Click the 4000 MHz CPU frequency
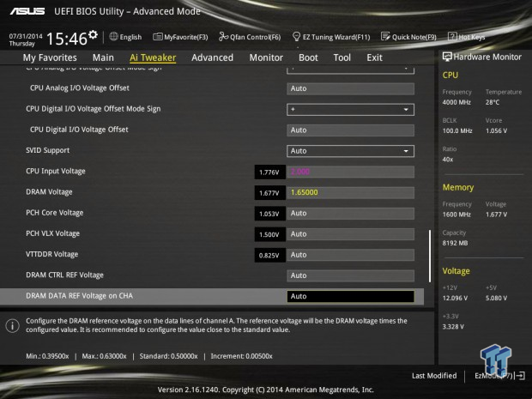This screenshot has width=532, height=399. tap(456, 102)
